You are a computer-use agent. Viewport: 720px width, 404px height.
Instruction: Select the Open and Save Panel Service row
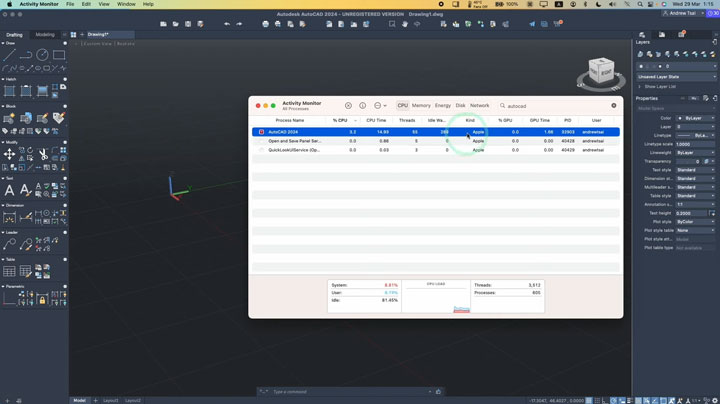(436, 141)
